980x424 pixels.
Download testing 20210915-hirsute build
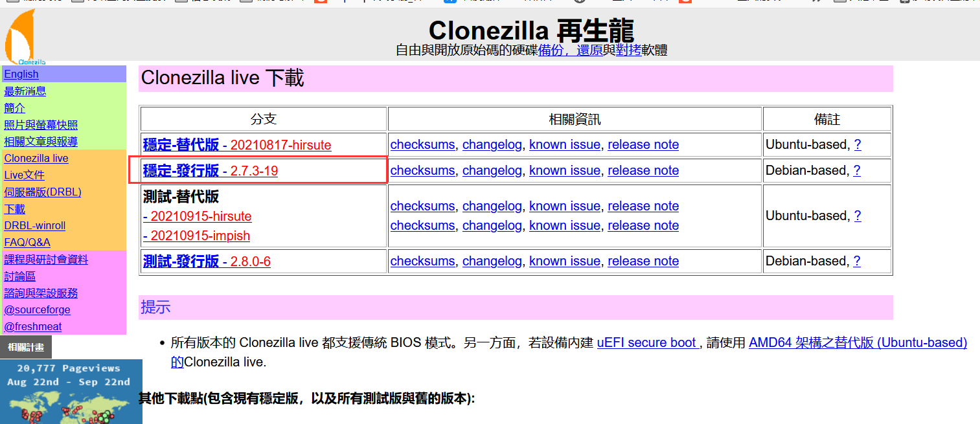(x=198, y=216)
